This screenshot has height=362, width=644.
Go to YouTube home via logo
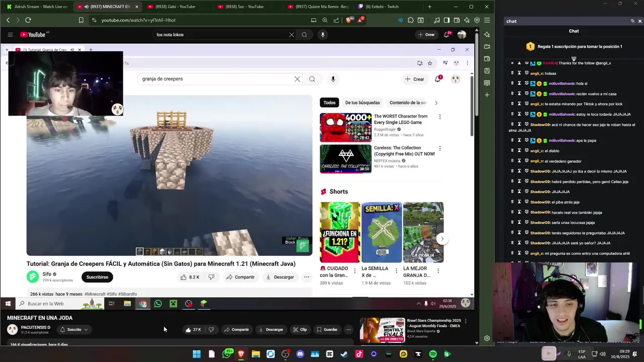(33, 35)
